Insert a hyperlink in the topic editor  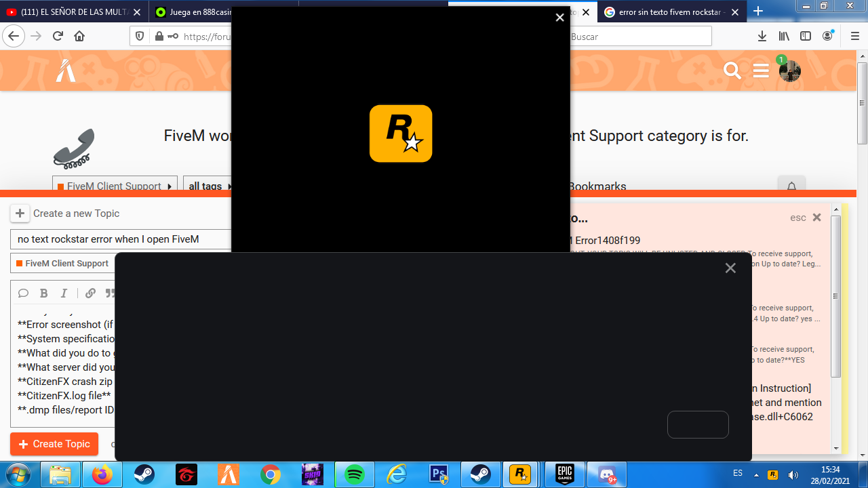point(90,293)
